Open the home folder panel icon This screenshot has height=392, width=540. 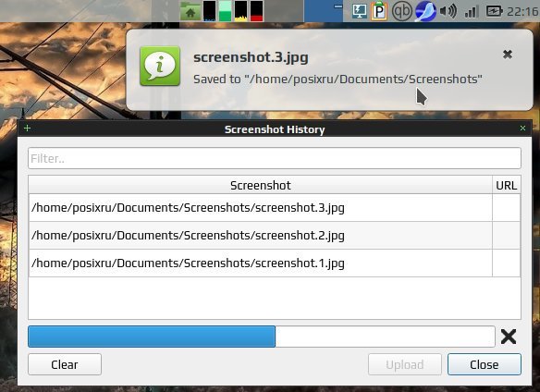pyautogui.click(x=190, y=11)
